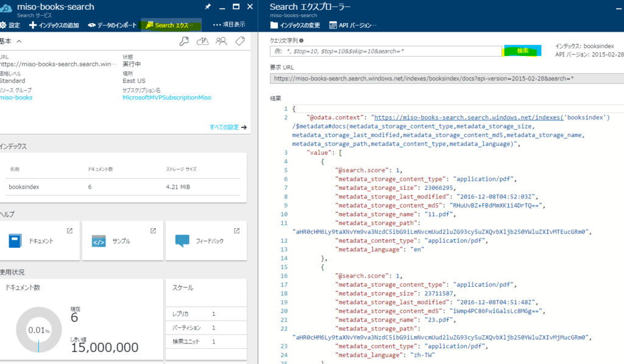Click the 要求 URL field
The height and width of the screenshot is (364, 624).
click(x=447, y=79)
